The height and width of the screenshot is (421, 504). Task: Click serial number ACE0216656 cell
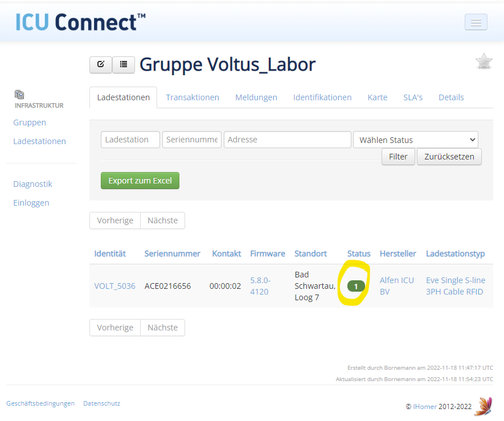(x=168, y=286)
